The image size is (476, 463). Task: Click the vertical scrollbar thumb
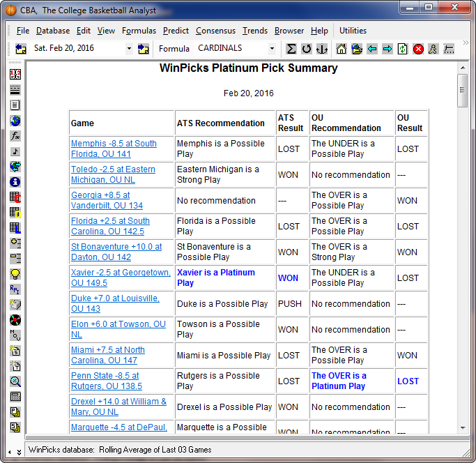462,91
